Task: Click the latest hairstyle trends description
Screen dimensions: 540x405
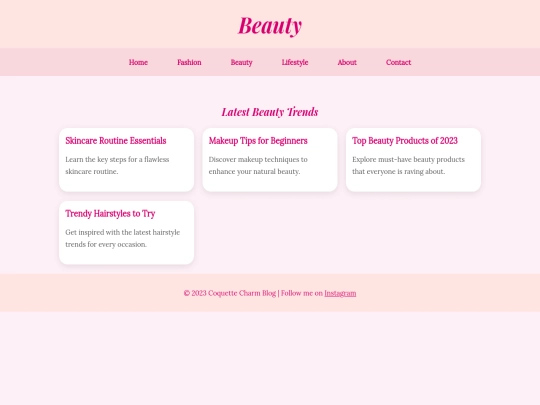Action: (122, 238)
